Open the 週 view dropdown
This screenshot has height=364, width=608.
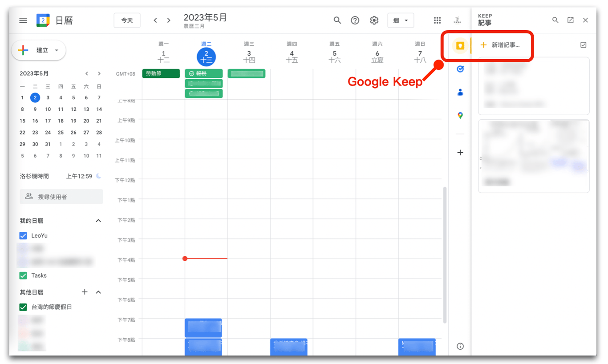401,20
